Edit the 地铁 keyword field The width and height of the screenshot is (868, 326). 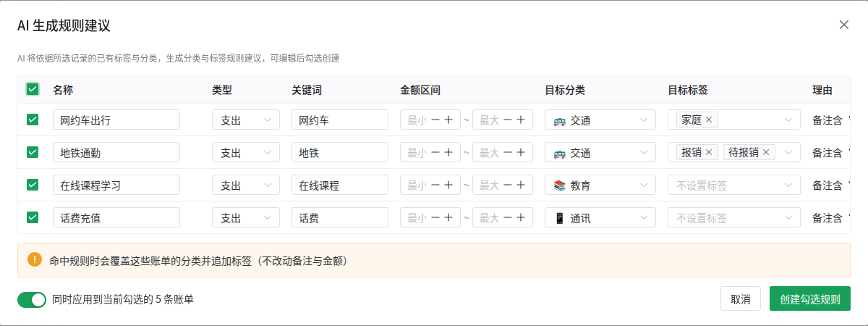340,152
